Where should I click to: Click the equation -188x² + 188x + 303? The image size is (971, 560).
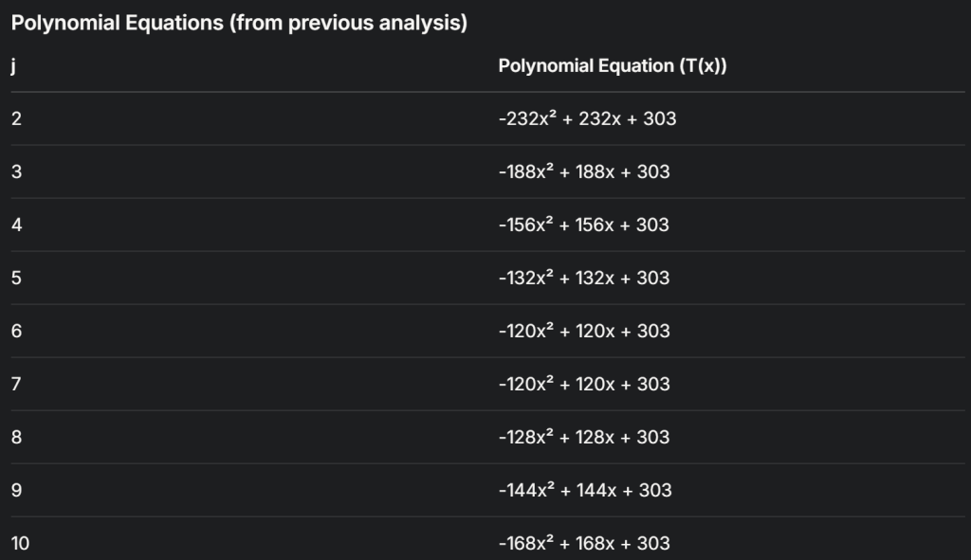coord(584,172)
